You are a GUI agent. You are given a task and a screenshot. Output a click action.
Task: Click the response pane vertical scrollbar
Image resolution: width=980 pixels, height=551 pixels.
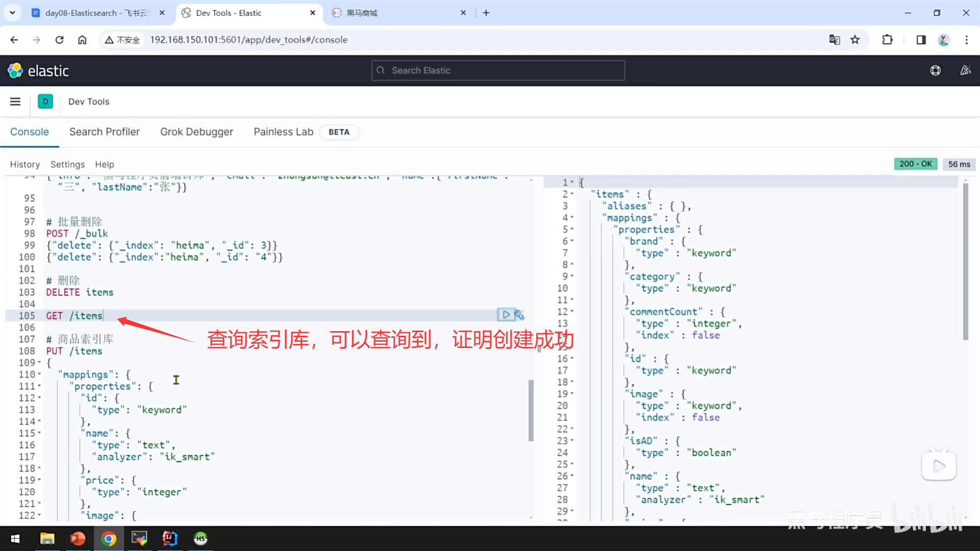click(x=965, y=260)
